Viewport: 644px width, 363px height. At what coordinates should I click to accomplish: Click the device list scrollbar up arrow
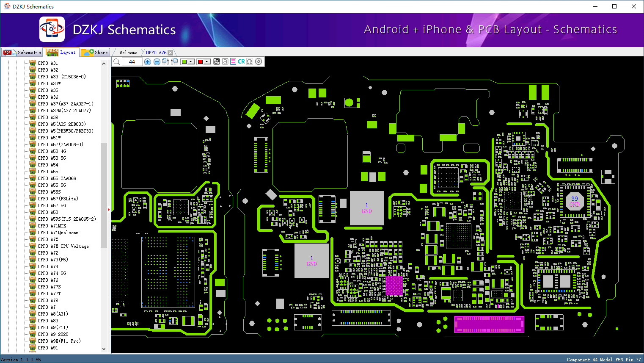[x=104, y=64]
